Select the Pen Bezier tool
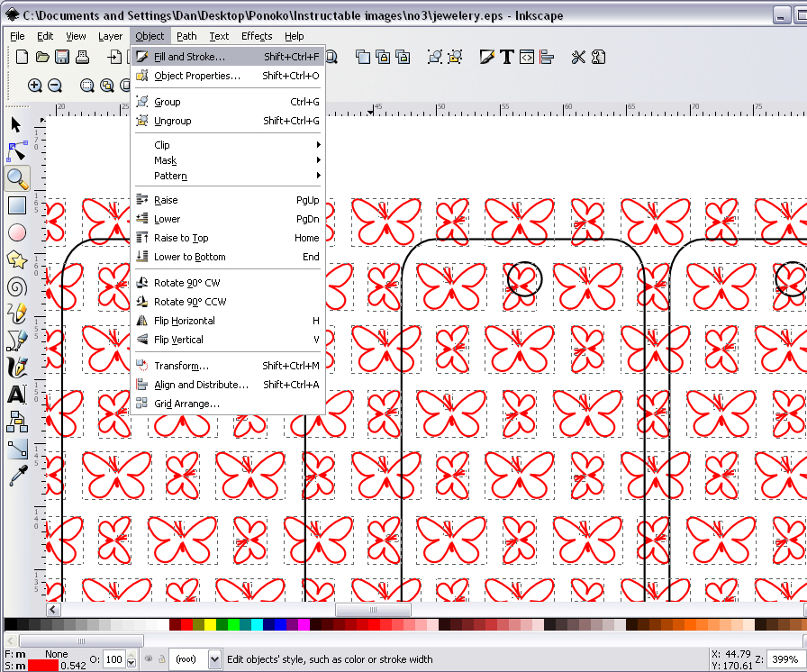 pos(17,340)
